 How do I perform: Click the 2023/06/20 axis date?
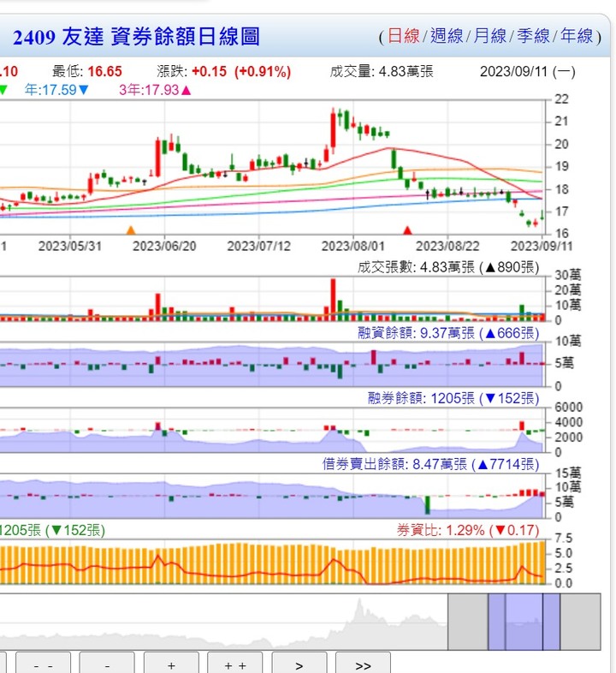point(164,246)
